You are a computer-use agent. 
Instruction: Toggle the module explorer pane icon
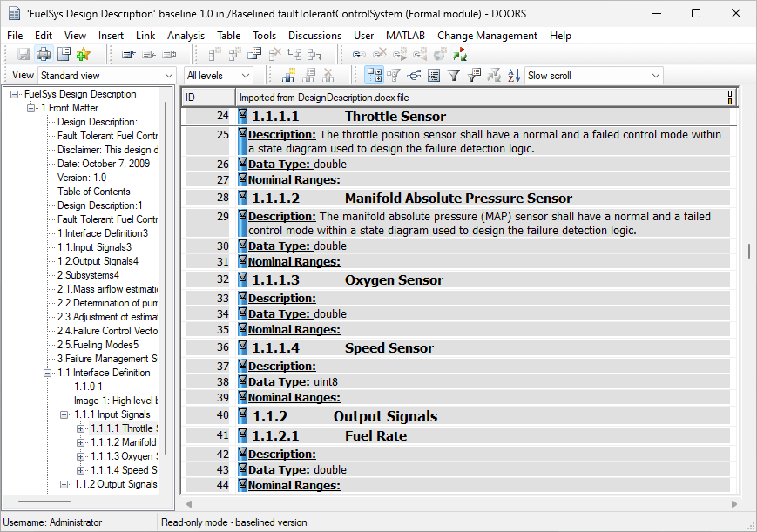434,75
